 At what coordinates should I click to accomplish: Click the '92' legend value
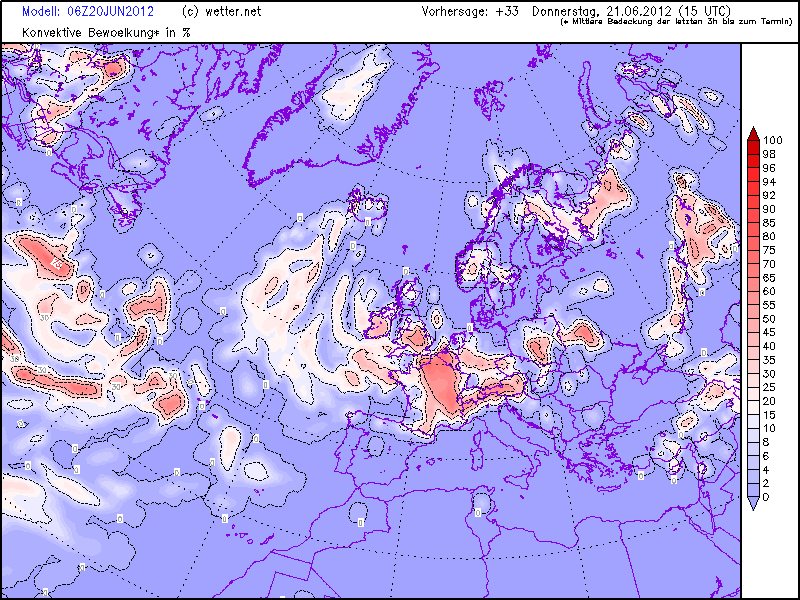tap(769, 195)
